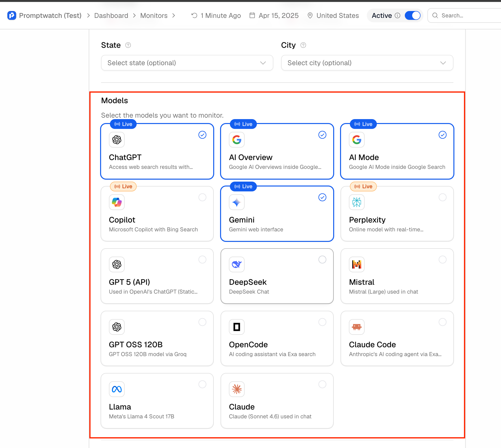Screen dimensions: 501x448
Task: Open the Select state dropdown
Action: [x=187, y=63]
